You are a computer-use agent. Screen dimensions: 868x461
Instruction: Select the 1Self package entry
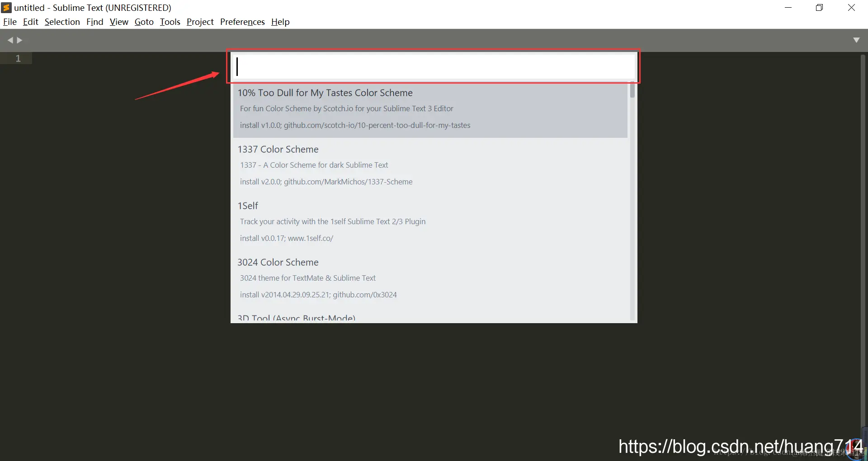pyautogui.click(x=430, y=222)
